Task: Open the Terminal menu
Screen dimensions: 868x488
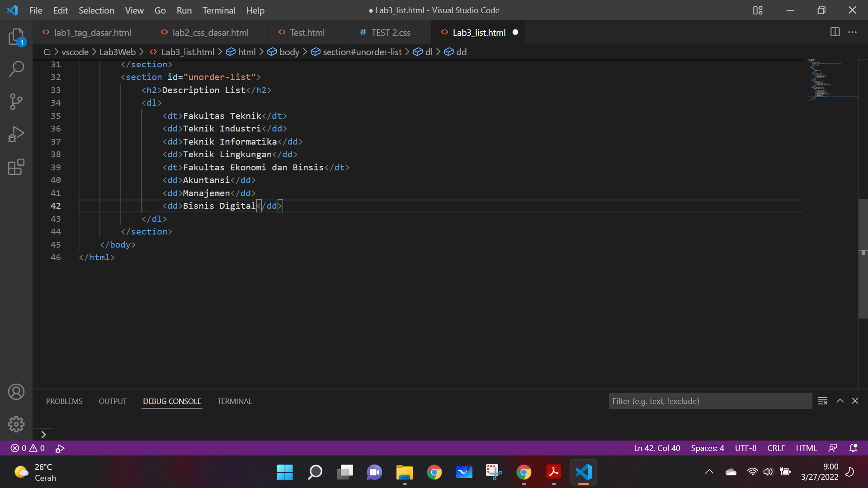Action: pos(219,10)
